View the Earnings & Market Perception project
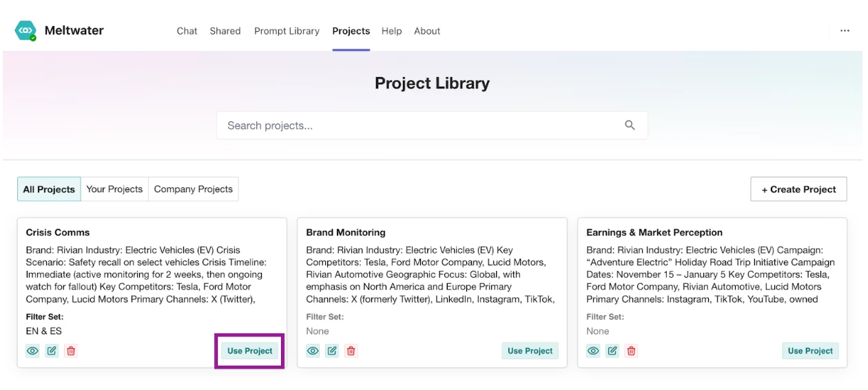868x390 pixels. (593, 351)
